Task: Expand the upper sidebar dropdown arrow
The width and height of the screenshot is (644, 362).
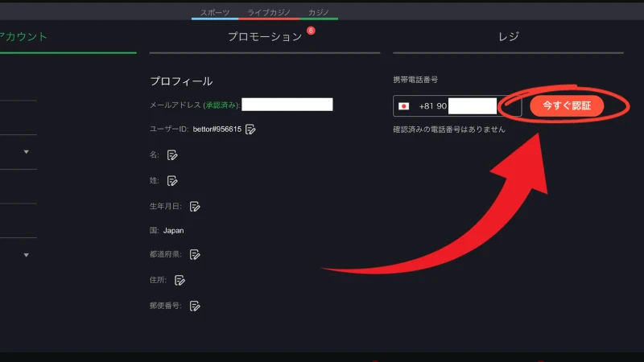Action: pyautogui.click(x=27, y=152)
